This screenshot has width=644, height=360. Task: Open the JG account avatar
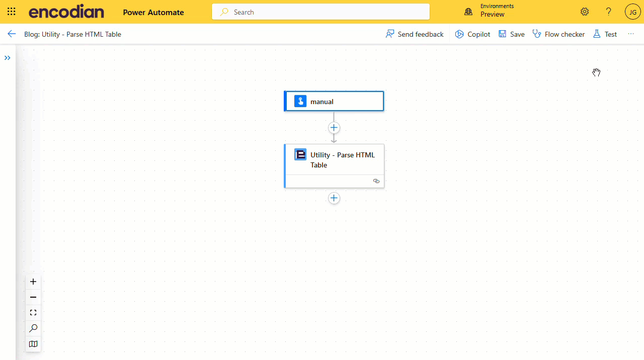point(633,12)
